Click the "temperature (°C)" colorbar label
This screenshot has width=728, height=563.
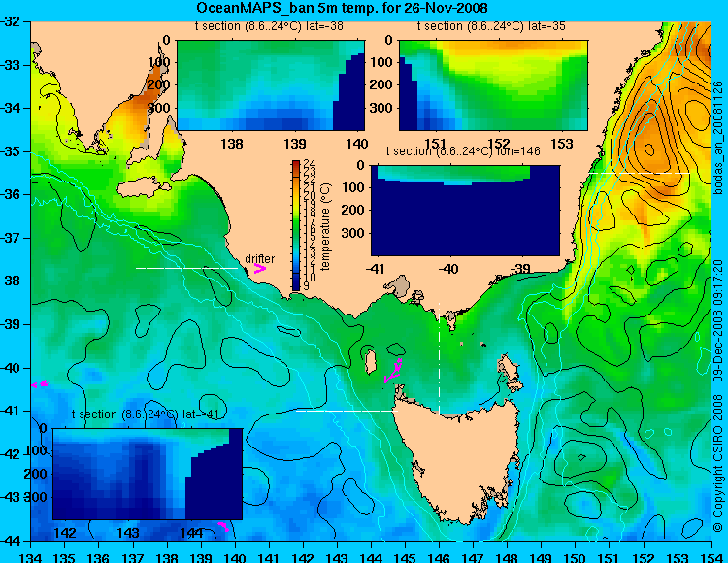[325, 226]
